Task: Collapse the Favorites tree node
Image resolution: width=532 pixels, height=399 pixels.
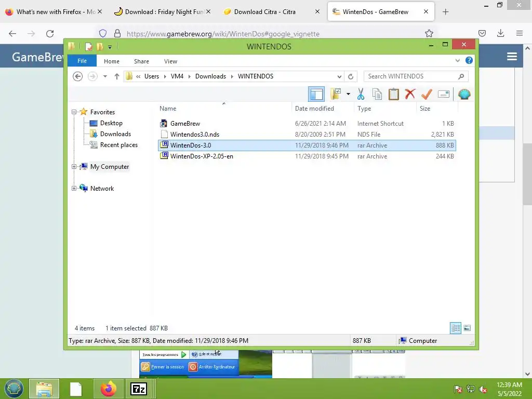Action: (74, 112)
